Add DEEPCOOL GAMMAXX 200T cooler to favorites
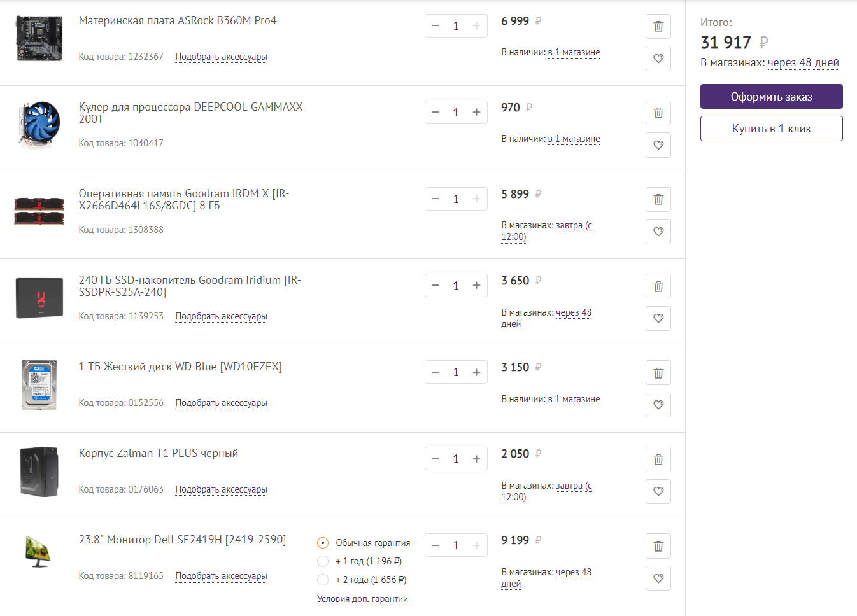The height and width of the screenshot is (616, 857). click(x=658, y=145)
